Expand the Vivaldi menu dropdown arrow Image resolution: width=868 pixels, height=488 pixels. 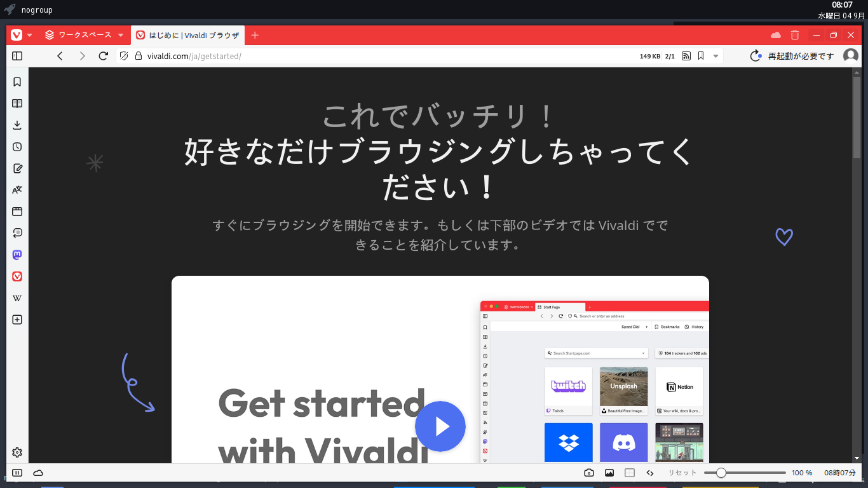click(x=30, y=35)
